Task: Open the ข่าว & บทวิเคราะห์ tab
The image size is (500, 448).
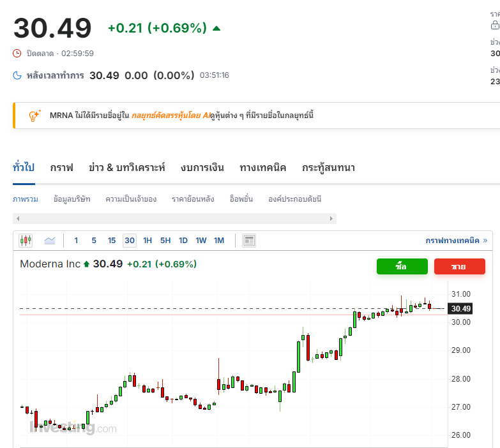Action: (127, 168)
